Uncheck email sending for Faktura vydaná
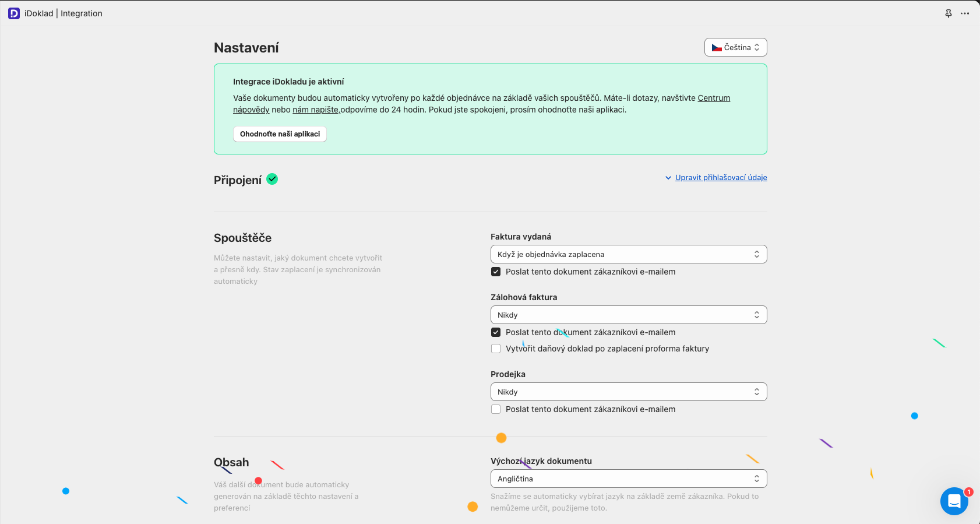The width and height of the screenshot is (980, 524). point(496,272)
